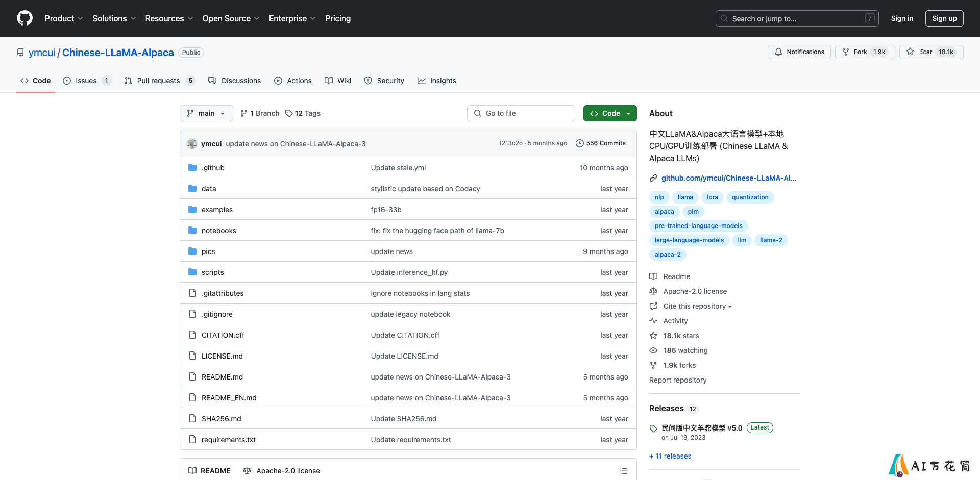Open the pics folder
The image size is (980, 480).
coord(208,251)
